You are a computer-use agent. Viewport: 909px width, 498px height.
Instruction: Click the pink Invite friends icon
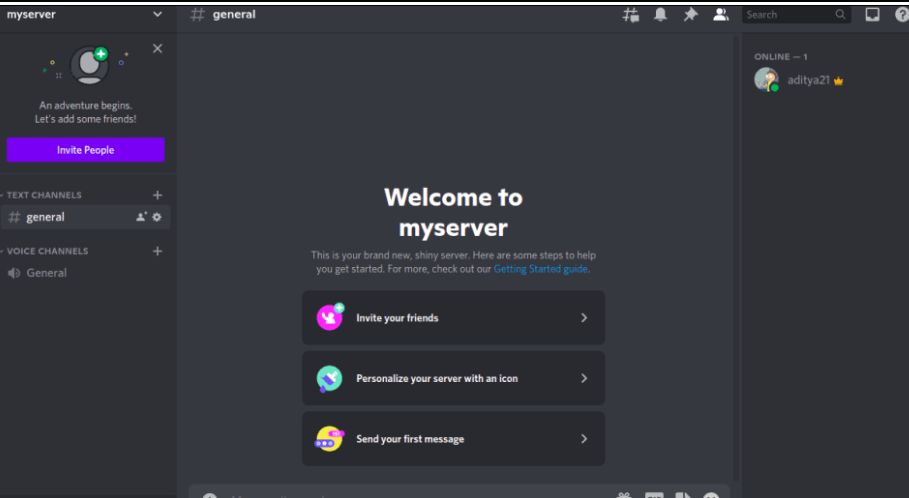tap(330, 317)
